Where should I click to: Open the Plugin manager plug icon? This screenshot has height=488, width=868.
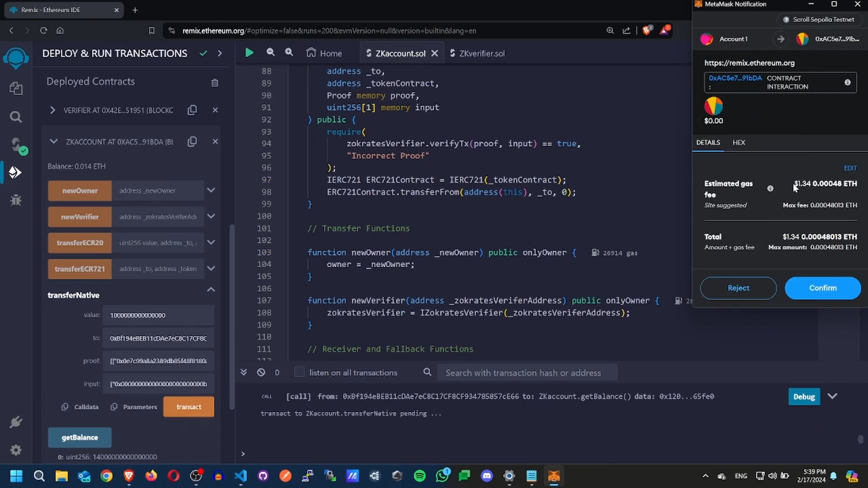(x=16, y=422)
